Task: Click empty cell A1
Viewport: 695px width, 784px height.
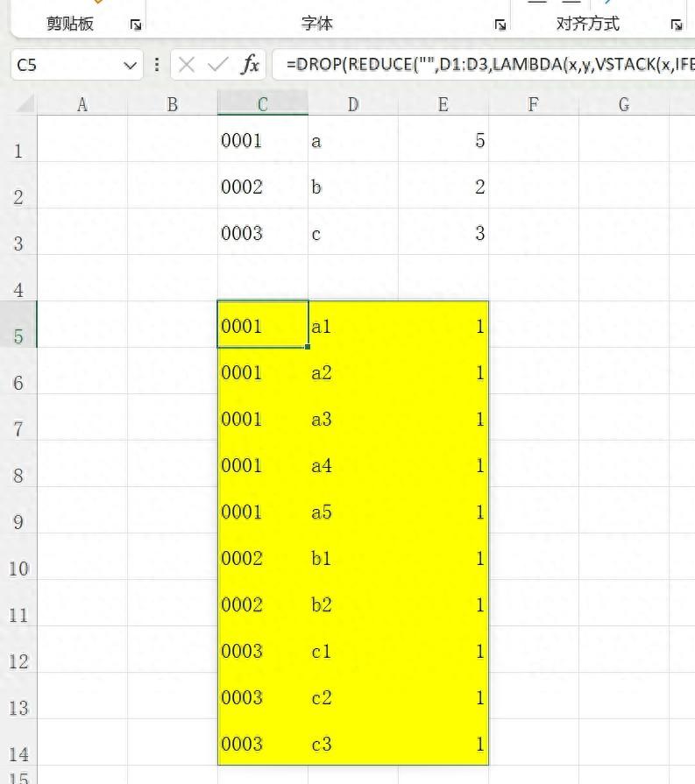Action: click(x=82, y=138)
